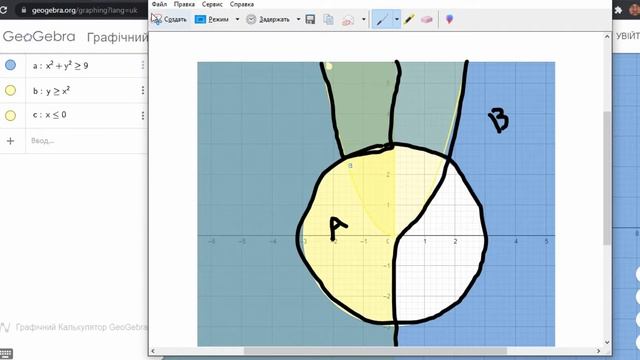Screen dimensions: 640x360
Task: Open Paint 3D editing icon
Action: click(x=449, y=19)
